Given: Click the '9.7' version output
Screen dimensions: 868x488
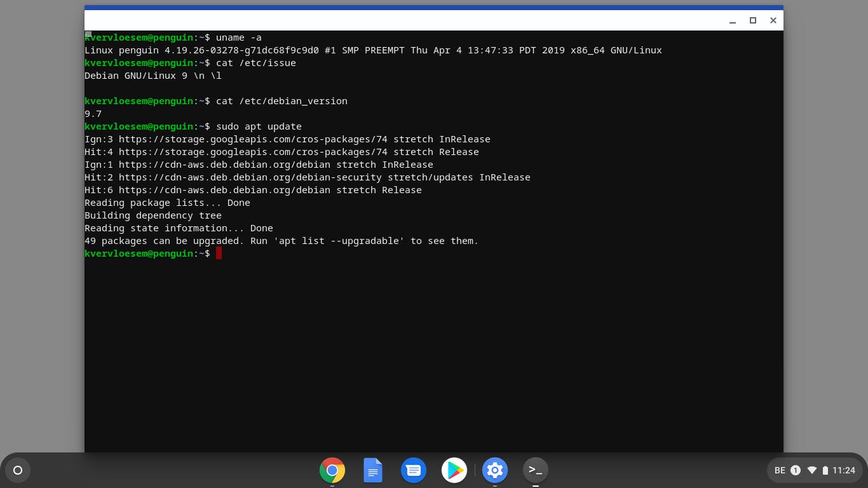Looking at the screenshot, I should click(x=93, y=114).
